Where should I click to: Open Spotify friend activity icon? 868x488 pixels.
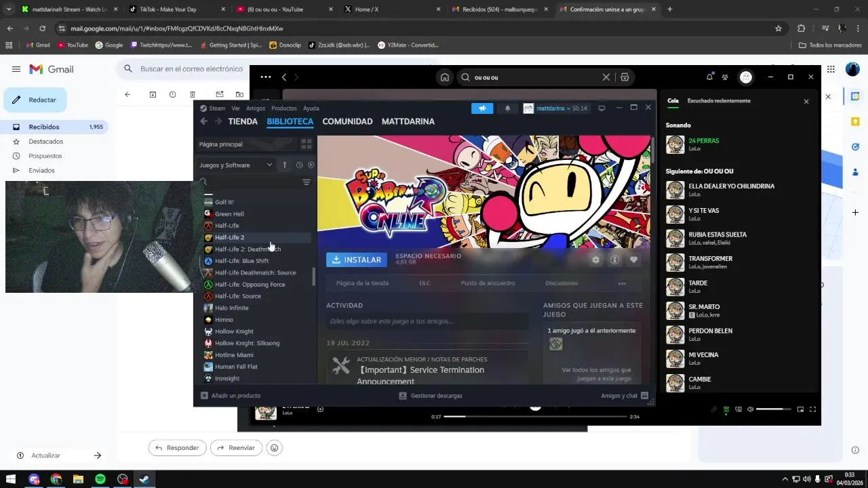point(724,77)
